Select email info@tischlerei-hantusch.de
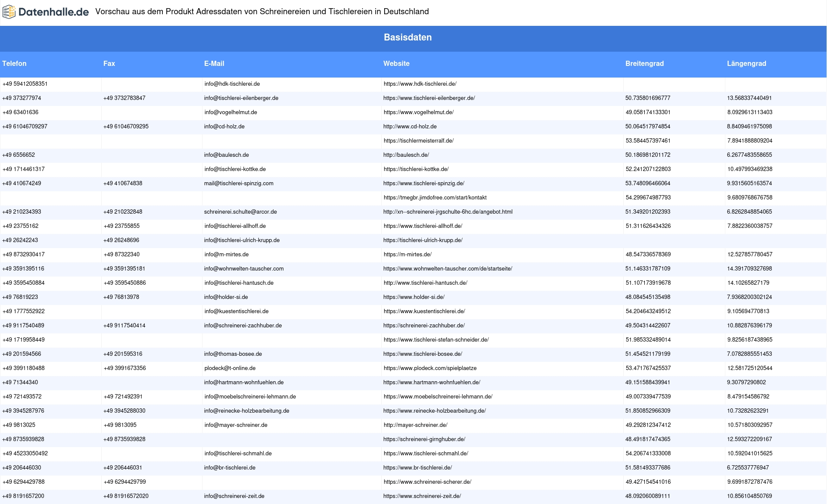This screenshot has width=827, height=504. pyautogui.click(x=239, y=283)
